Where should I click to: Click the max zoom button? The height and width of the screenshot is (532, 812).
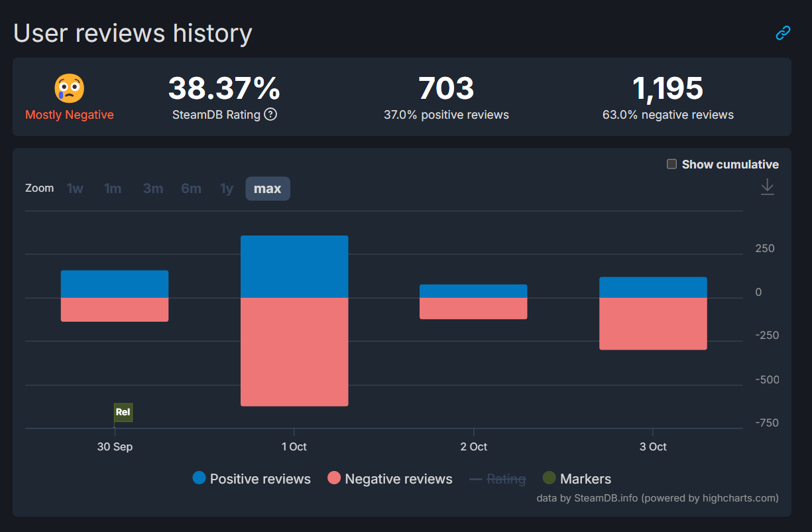click(x=267, y=188)
